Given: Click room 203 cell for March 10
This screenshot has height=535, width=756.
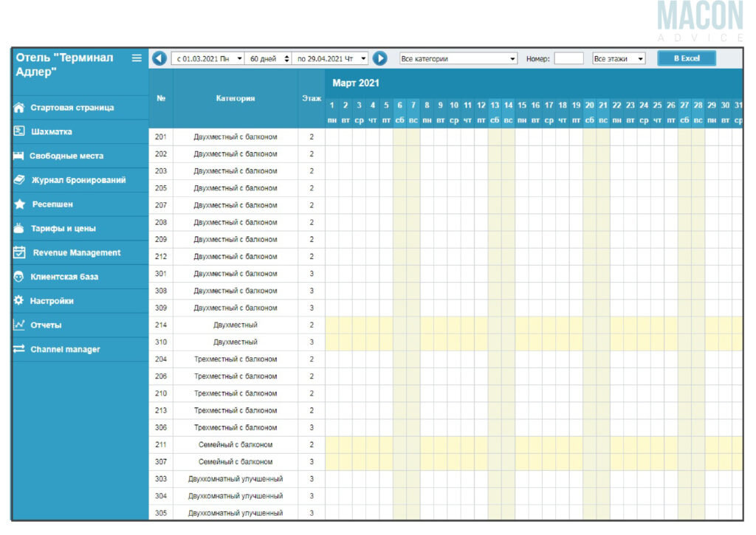Looking at the screenshot, I should 454,171.
